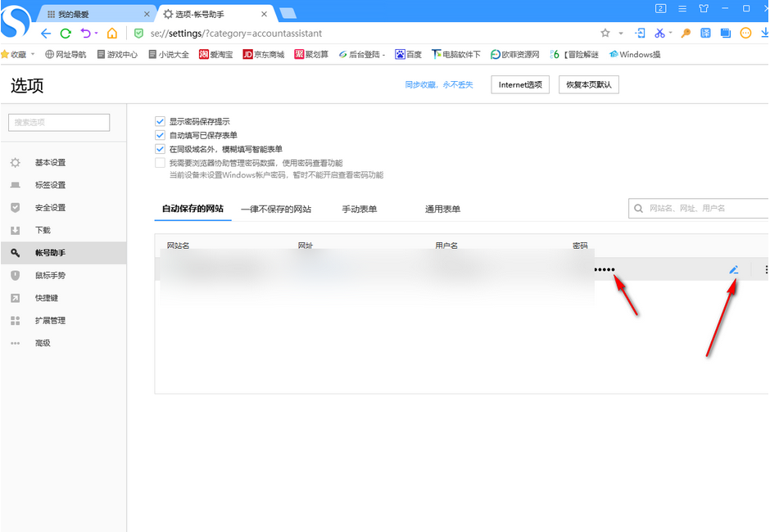770x532 pixels.
Task: Click the pencil edit icon for saved password
Action: click(734, 269)
